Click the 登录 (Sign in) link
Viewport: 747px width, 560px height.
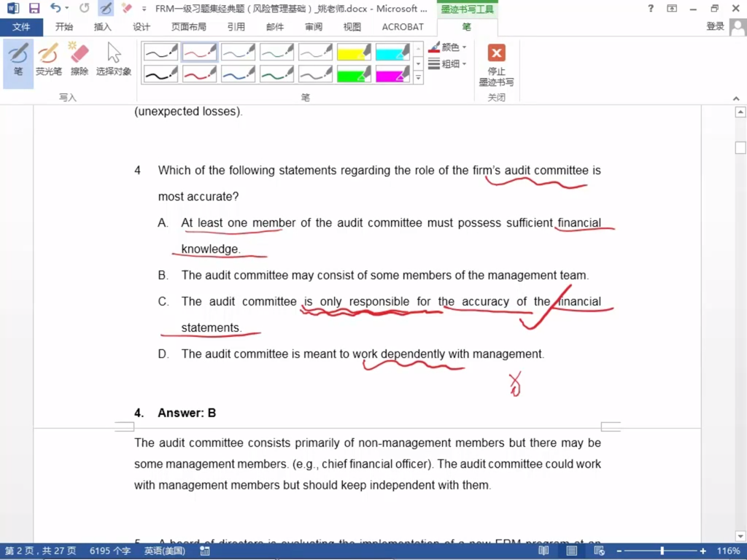(715, 26)
